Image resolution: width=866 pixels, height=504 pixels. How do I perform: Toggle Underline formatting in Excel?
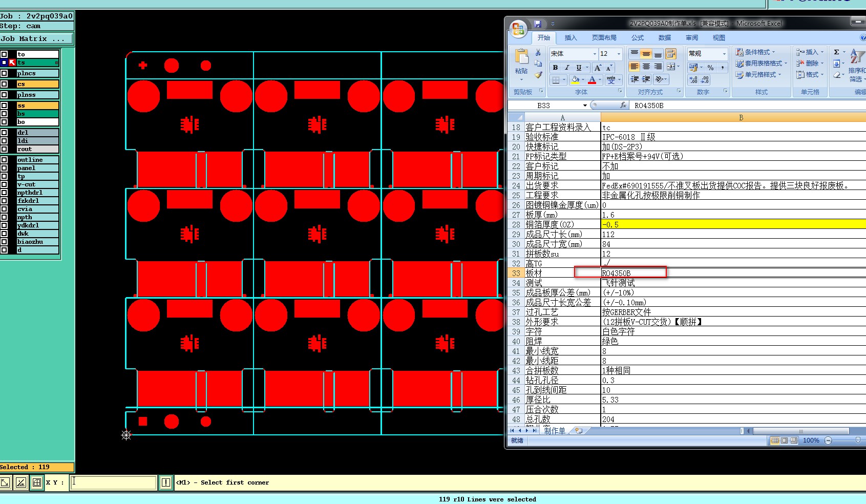click(x=579, y=68)
